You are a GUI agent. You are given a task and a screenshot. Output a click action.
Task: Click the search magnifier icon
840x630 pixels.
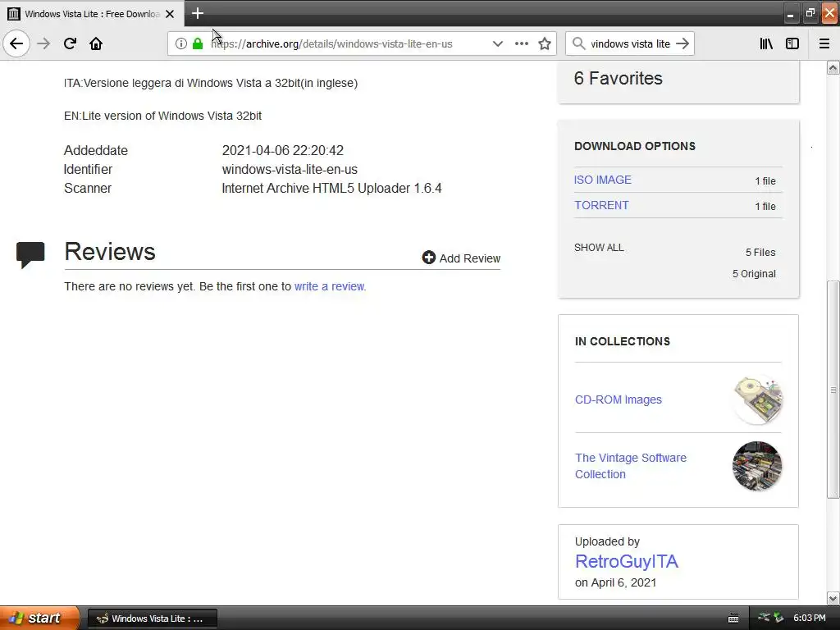(x=578, y=43)
